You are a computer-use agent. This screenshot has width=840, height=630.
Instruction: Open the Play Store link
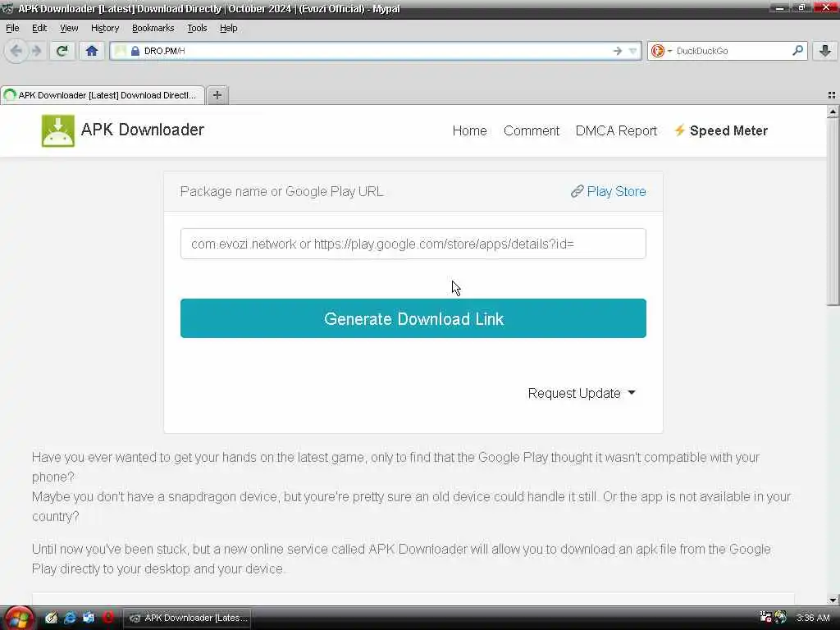click(x=616, y=191)
